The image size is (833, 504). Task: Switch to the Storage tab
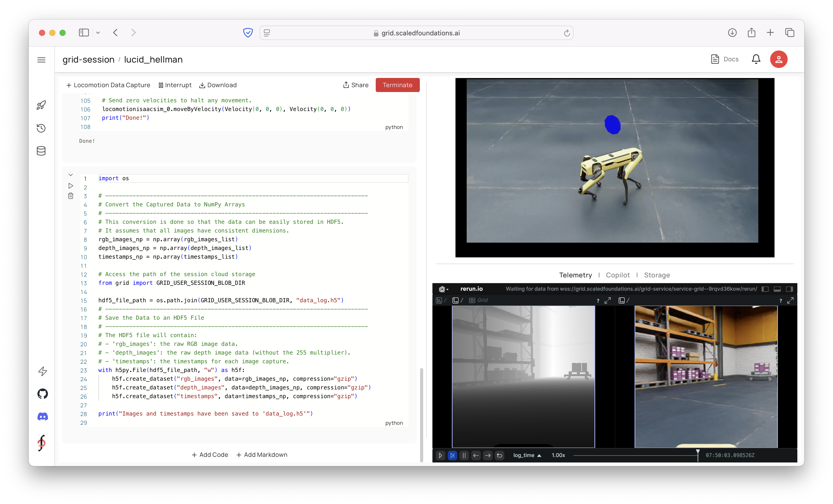657,275
